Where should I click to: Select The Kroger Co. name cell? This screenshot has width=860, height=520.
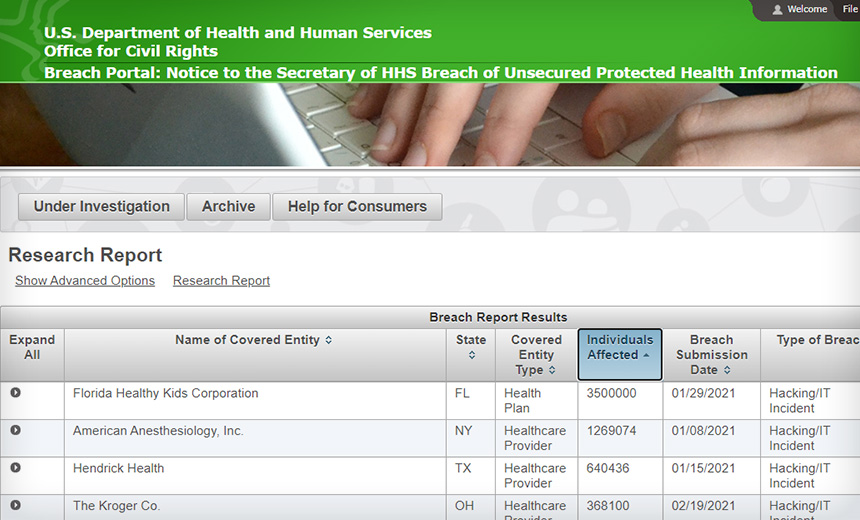255,508
